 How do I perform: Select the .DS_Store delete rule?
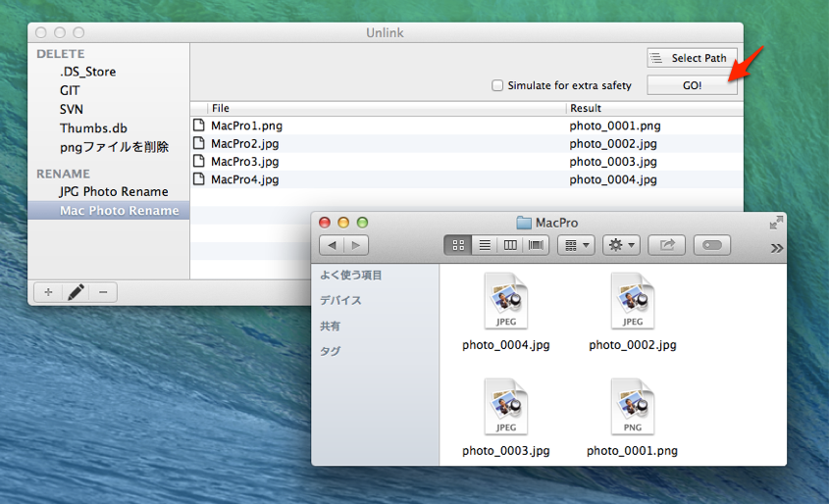[x=87, y=72]
